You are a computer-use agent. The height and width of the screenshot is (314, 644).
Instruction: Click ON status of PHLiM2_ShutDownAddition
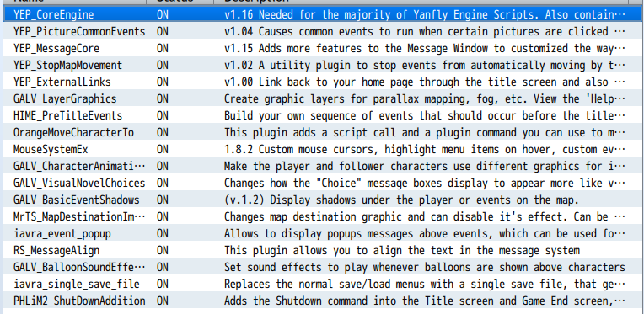[162, 301]
